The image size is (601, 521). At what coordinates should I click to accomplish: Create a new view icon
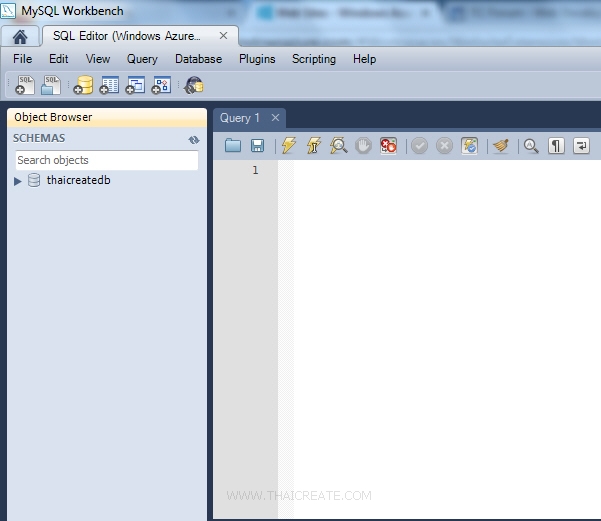click(135, 85)
